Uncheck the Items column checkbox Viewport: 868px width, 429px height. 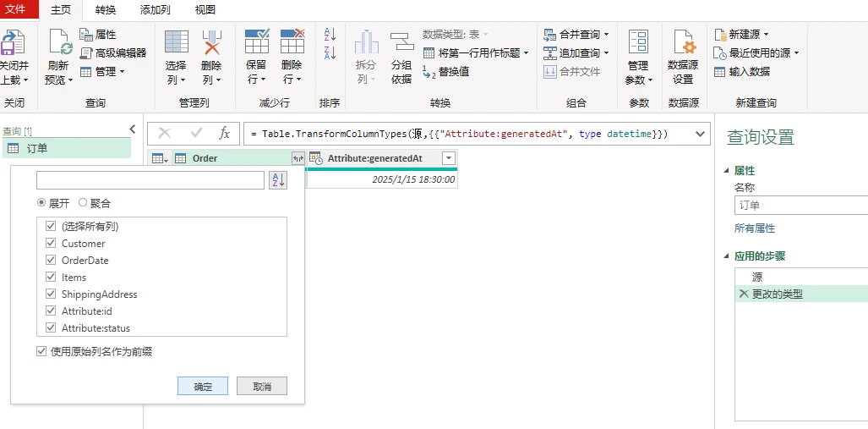coord(51,278)
